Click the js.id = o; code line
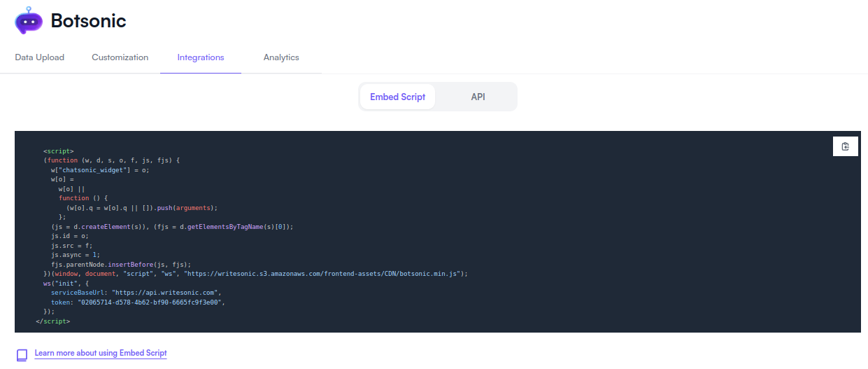Viewport: 868px width, 369px height. [69, 236]
